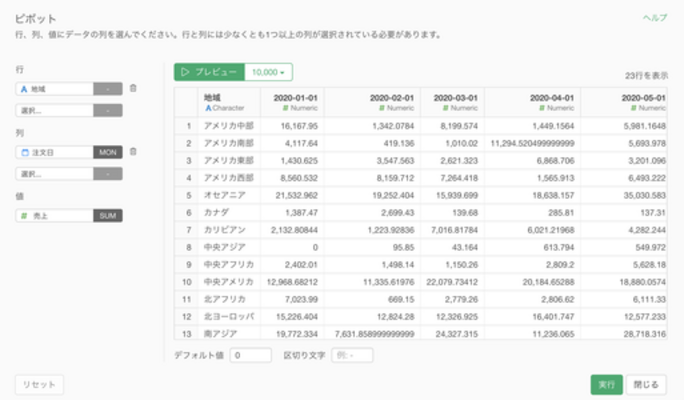Change the SUM aggregation for 売上
The height and width of the screenshot is (400, 684).
(x=108, y=215)
